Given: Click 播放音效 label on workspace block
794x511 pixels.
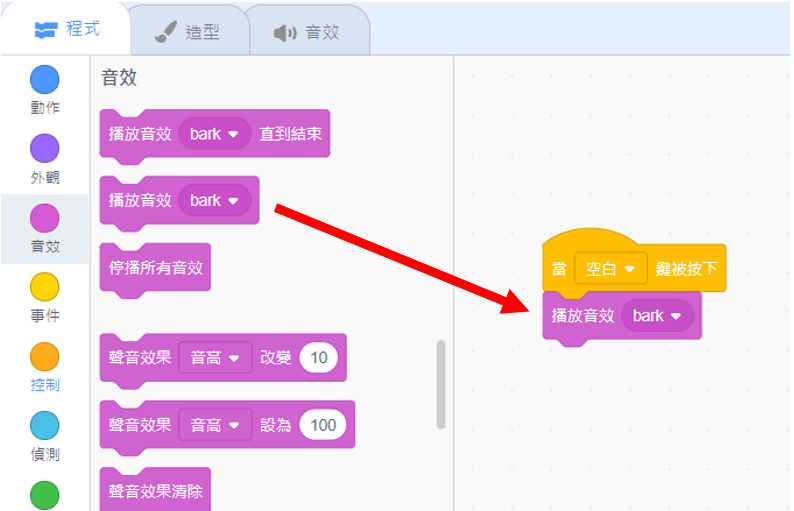Looking at the screenshot, I should tap(583, 316).
